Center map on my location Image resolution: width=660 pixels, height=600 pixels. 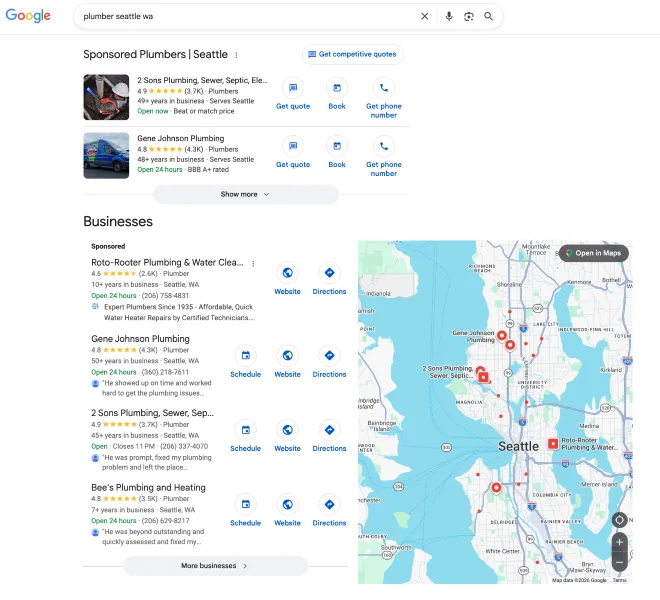click(620, 520)
